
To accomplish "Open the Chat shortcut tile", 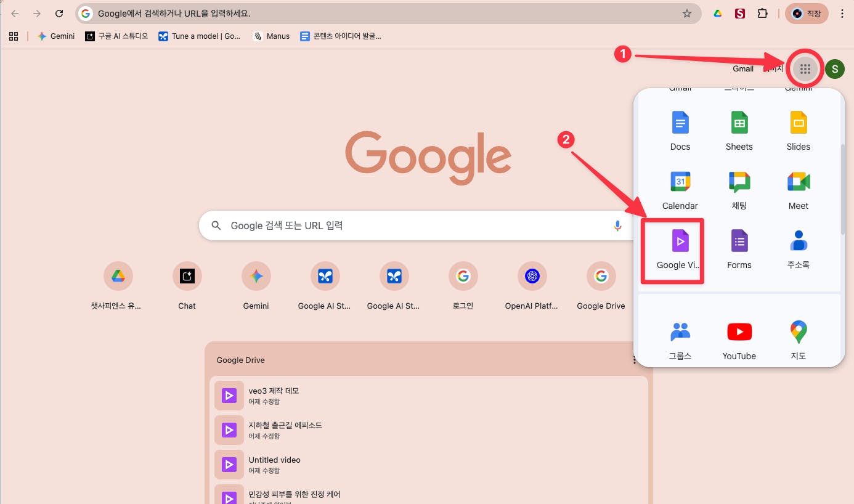I will click(187, 287).
